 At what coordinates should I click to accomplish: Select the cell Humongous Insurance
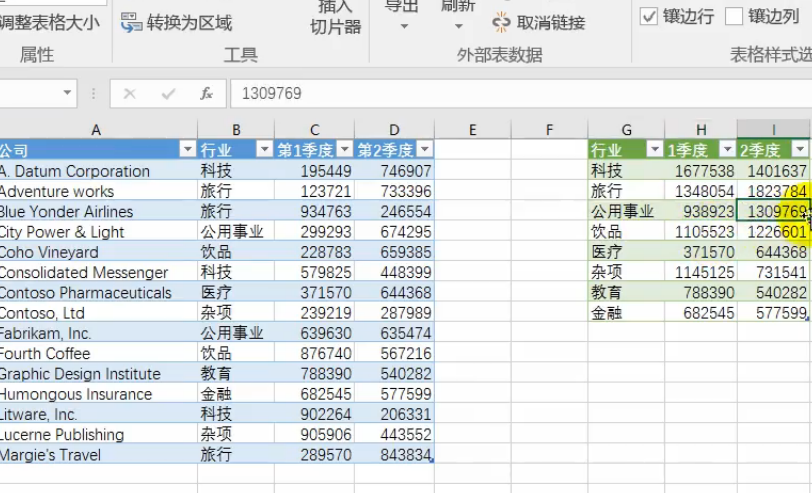(98, 394)
